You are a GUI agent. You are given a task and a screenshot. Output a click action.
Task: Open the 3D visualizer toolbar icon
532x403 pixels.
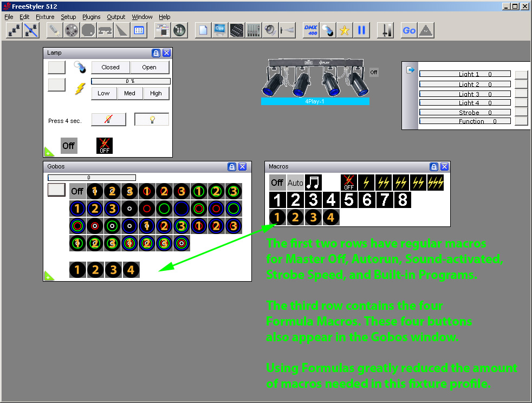180,30
